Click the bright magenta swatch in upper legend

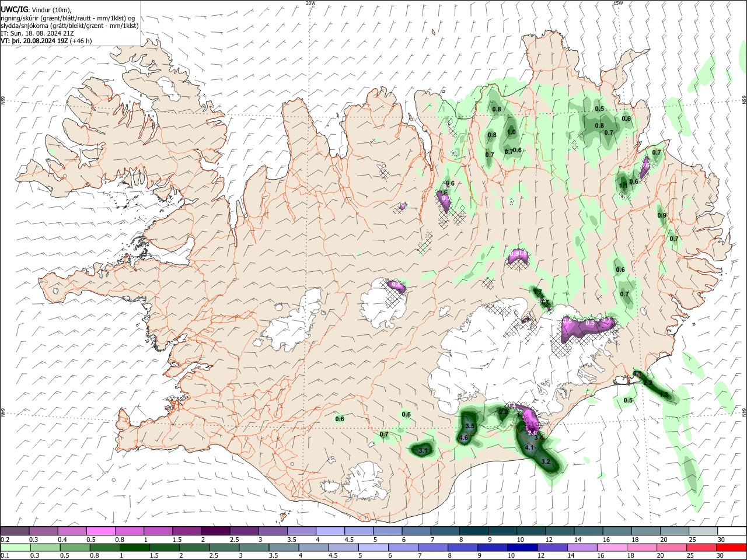pos(100,531)
